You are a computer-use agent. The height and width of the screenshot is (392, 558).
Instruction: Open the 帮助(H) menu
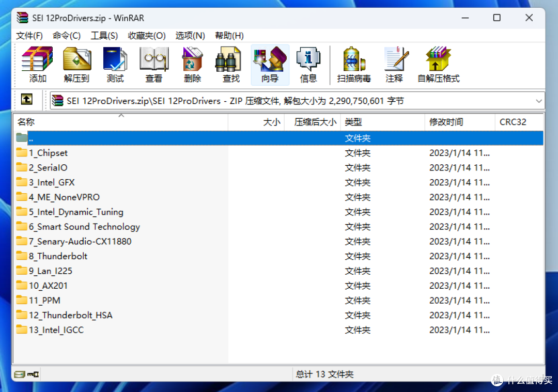click(229, 36)
